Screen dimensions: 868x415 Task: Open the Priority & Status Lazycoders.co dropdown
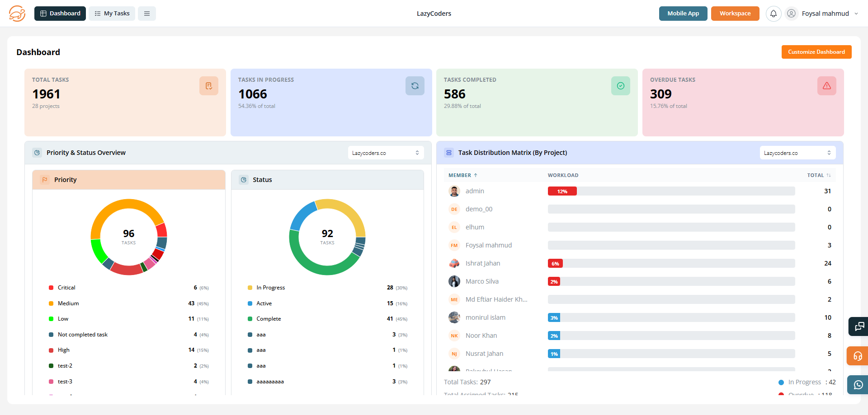(386, 153)
